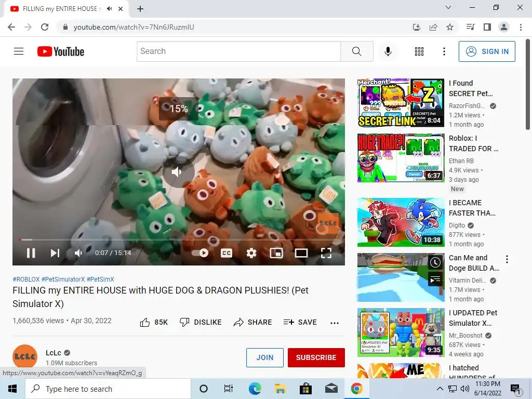
Task: Mute the tab via speaker icon
Action: [109, 9]
